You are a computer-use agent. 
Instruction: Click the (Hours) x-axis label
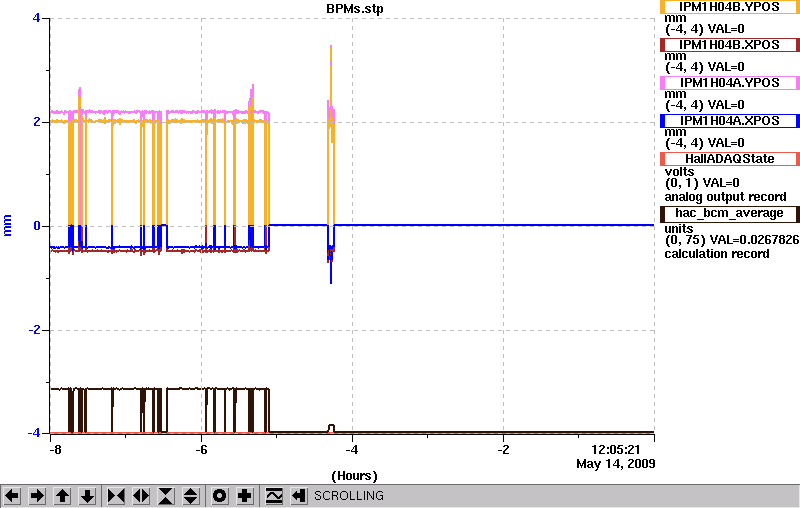(355, 476)
